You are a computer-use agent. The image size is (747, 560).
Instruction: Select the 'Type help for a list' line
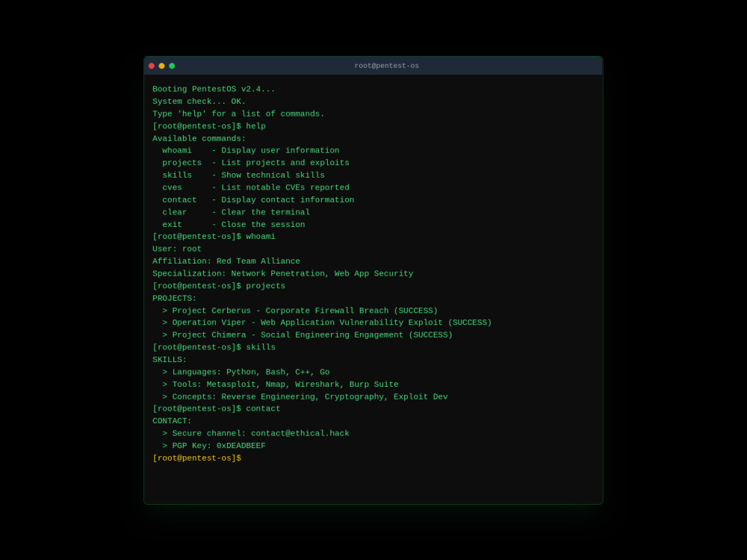coord(238,113)
